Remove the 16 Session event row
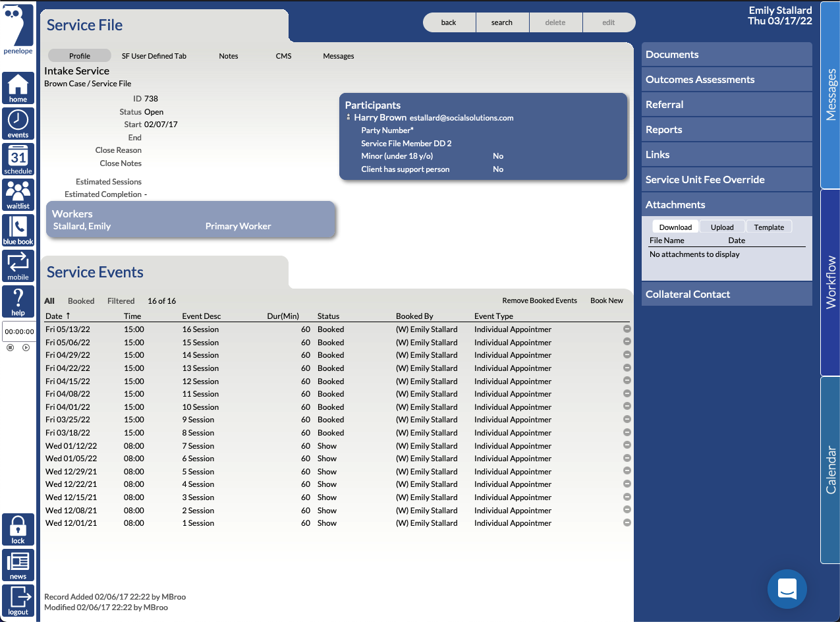Screen dimensions: 840x622 tap(627, 329)
